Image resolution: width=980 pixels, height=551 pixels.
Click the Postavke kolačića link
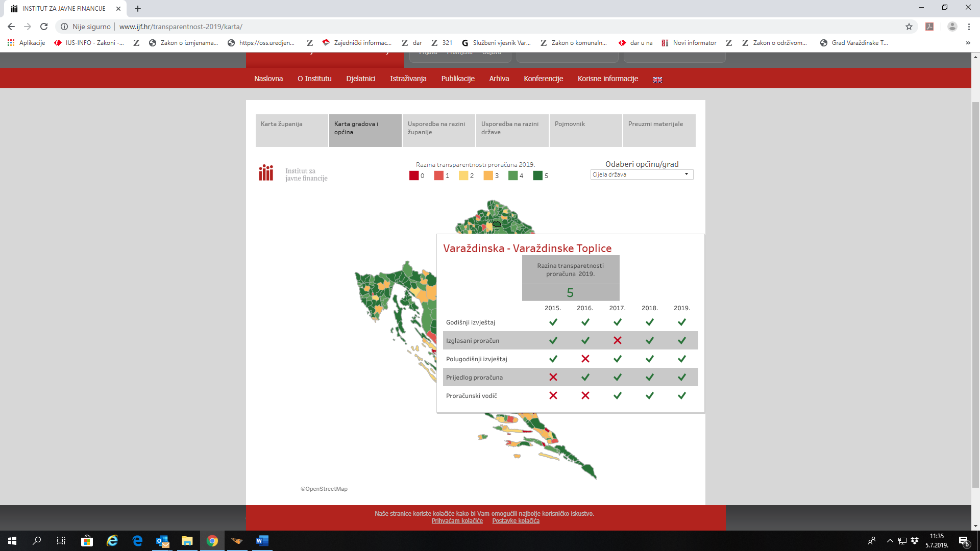(516, 521)
